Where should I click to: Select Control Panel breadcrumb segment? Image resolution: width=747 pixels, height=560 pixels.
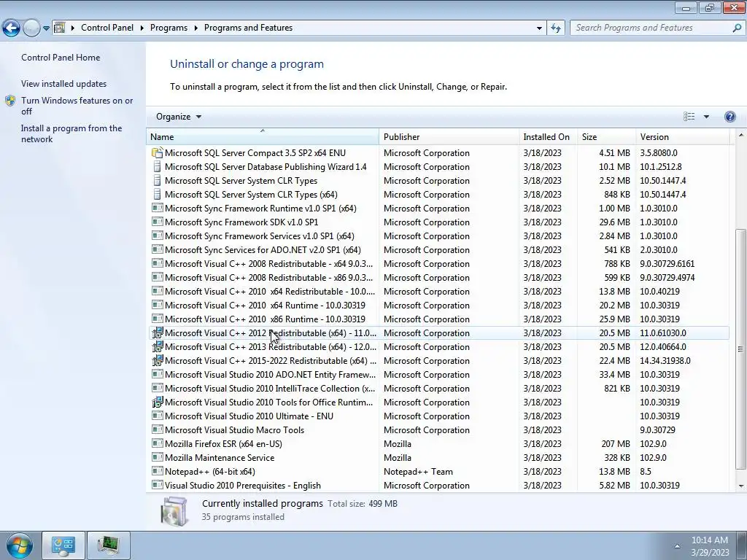pyautogui.click(x=107, y=28)
